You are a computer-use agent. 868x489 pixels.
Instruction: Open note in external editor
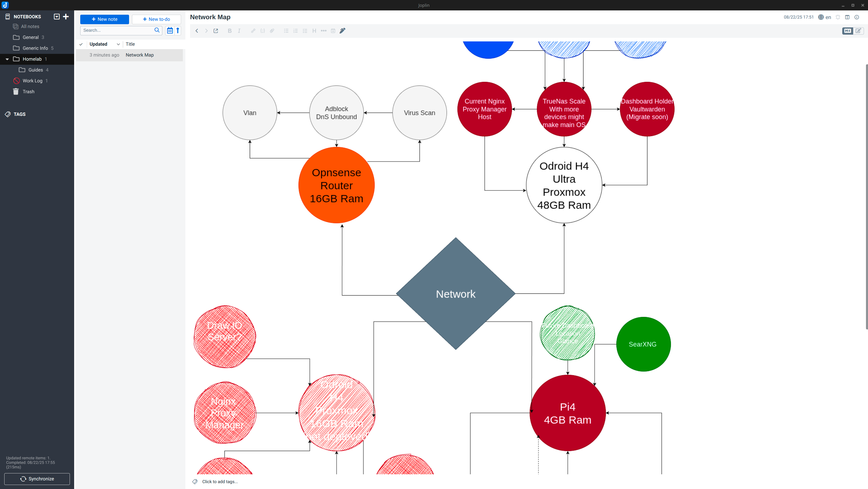tap(216, 31)
